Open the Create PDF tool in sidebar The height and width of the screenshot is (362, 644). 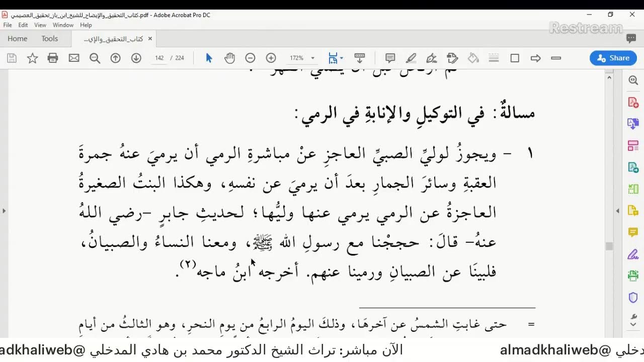coord(633,102)
